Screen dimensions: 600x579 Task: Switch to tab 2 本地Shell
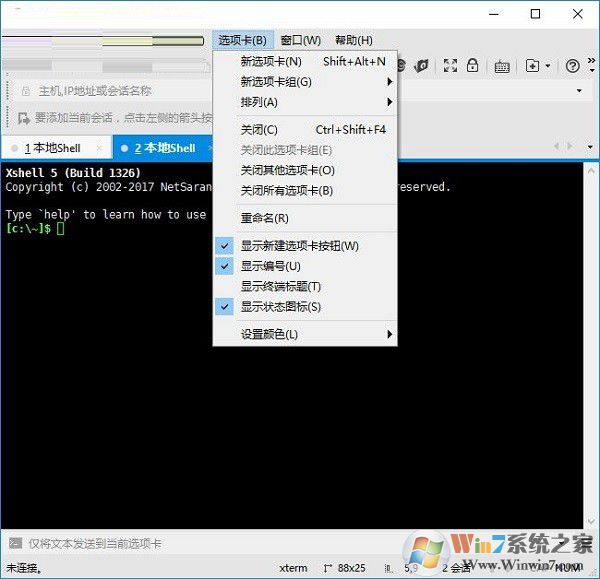(165, 148)
